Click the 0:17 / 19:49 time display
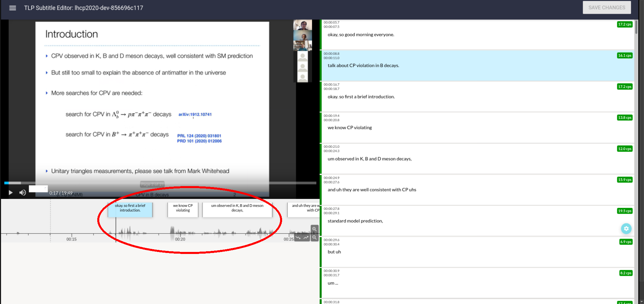 coord(61,193)
